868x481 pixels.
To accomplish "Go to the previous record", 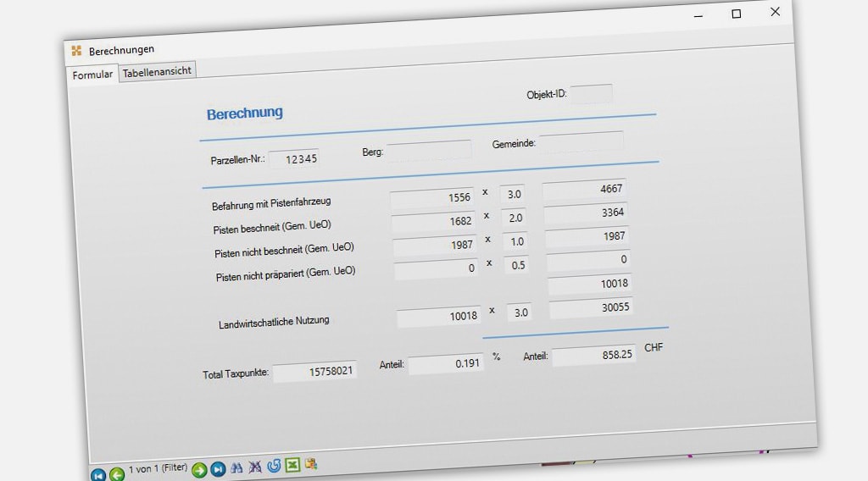I will [116, 474].
